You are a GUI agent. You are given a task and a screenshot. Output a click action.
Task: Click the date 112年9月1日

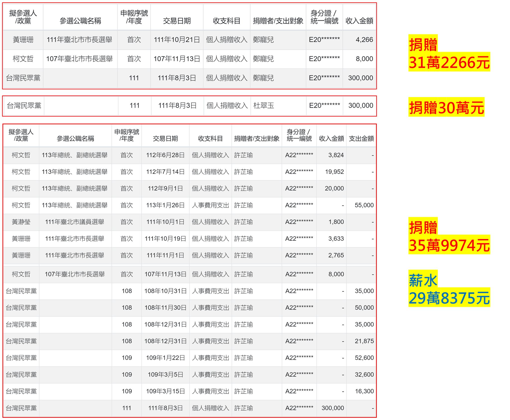point(165,188)
